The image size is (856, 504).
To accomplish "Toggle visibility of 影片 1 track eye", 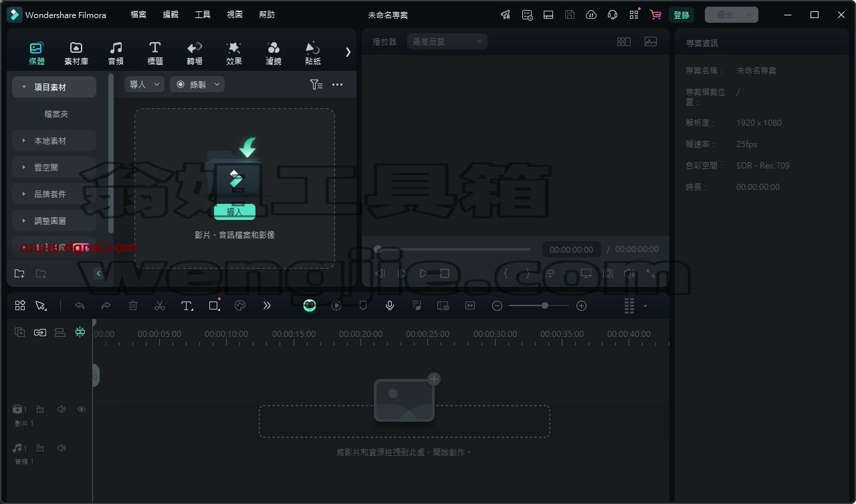I will [82, 409].
